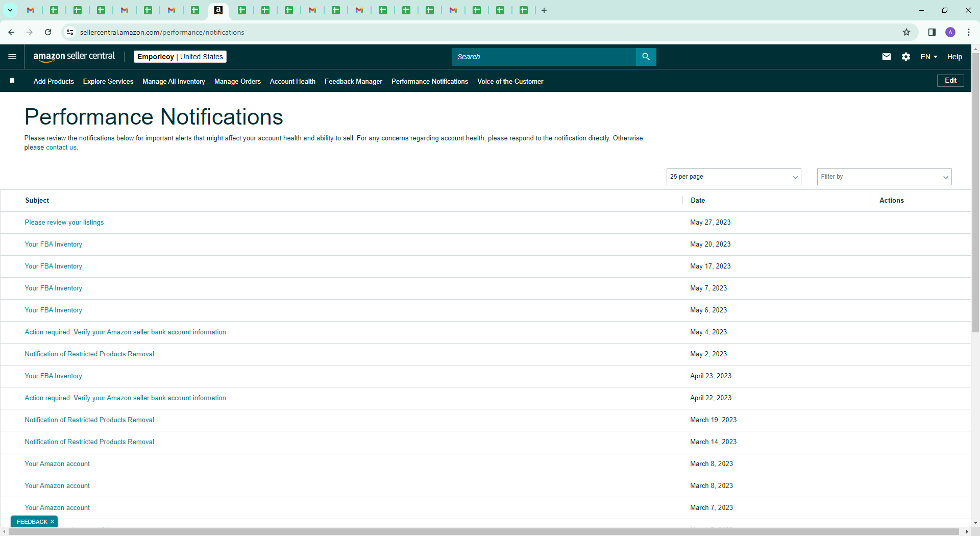Click the date May 27, 2023
This screenshot has width=980, height=536.
710,223
